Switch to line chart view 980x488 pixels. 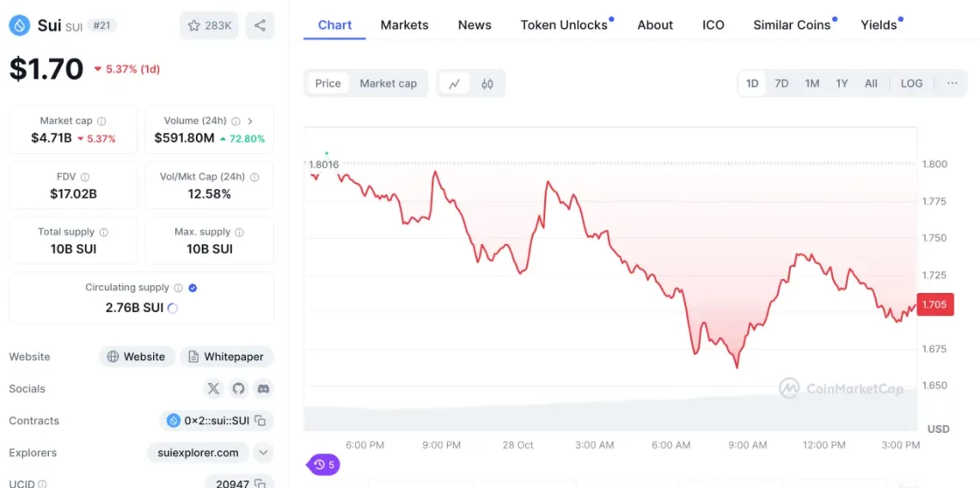point(454,83)
